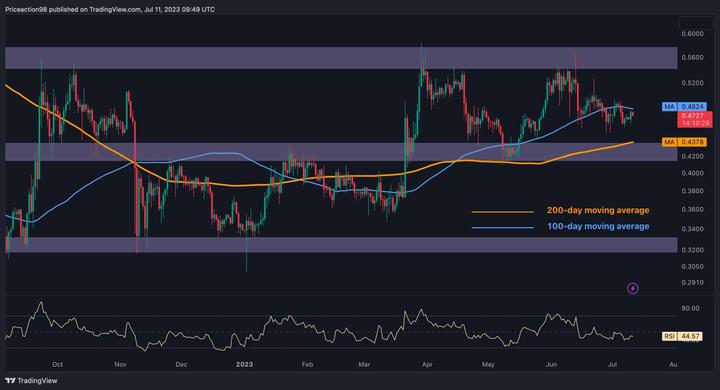Screen dimensions: 720x390
Task: Click the Oct label on time axis
Action: pyautogui.click(x=57, y=364)
